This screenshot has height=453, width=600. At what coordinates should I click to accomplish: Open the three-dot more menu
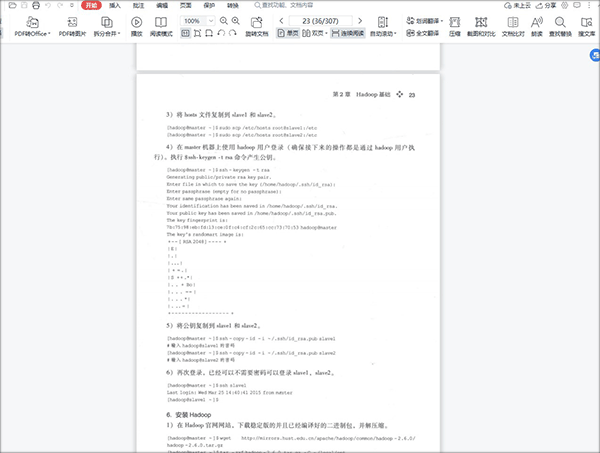(589, 5)
